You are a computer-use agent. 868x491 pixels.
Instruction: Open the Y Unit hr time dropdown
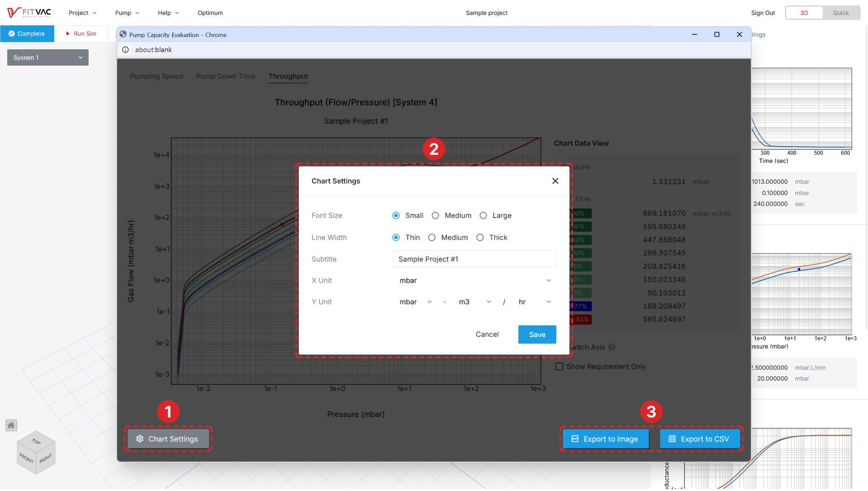[535, 302]
